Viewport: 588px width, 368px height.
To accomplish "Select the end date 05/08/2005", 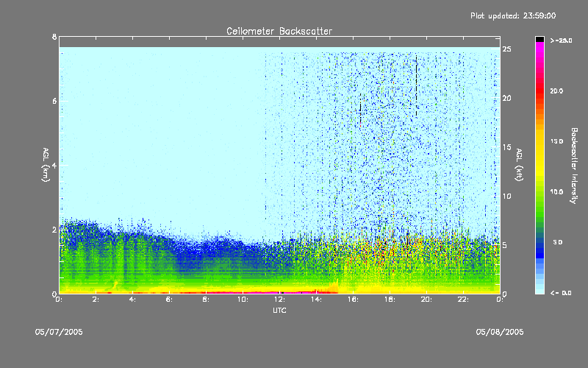I will point(500,332).
